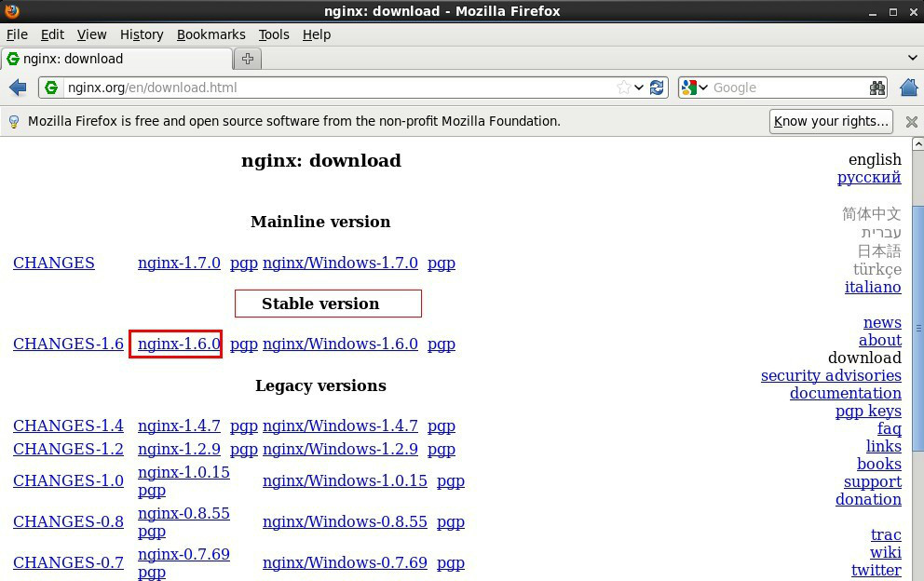Open CHANGES-0.7 link
924x581 pixels.
pos(68,562)
